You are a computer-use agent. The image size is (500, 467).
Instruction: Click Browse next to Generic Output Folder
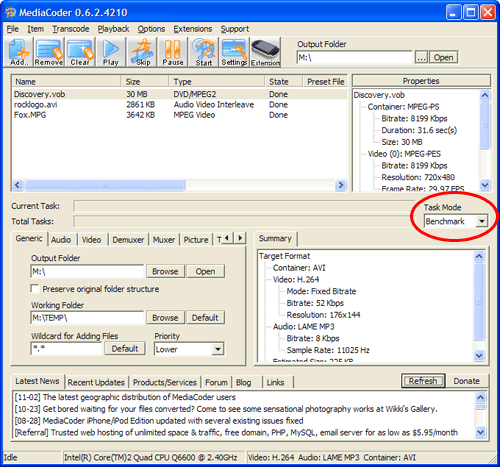165,271
